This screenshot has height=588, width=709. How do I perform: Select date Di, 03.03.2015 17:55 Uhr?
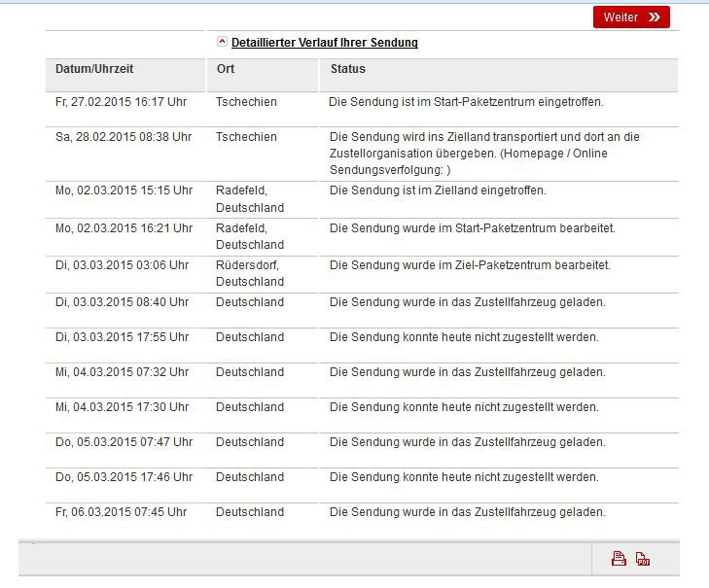123,336
